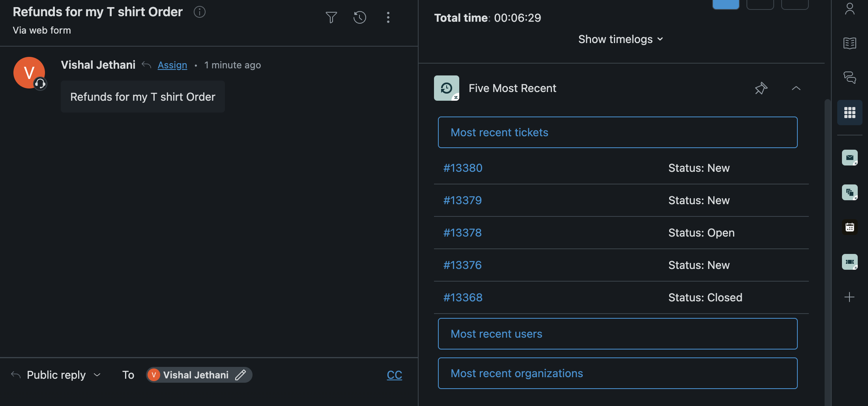Expand Show timelogs dropdown
The width and height of the screenshot is (868, 406).
pyautogui.click(x=620, y=39)
